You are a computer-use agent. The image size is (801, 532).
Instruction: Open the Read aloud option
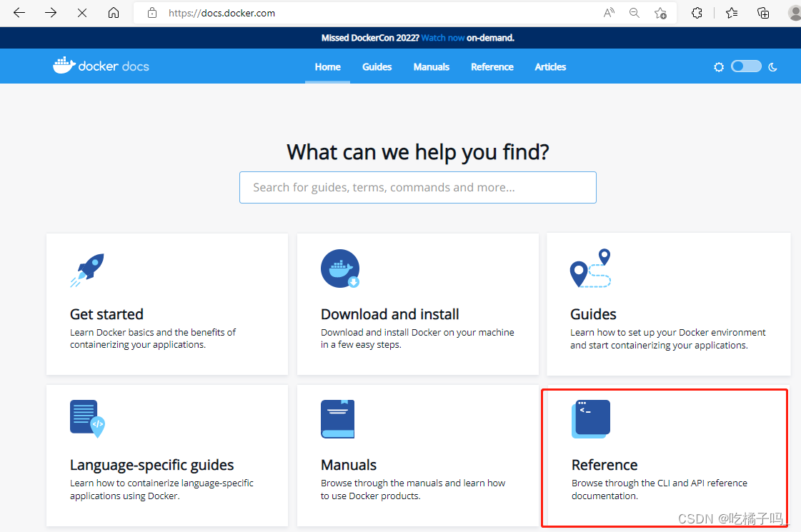point(608,12)
